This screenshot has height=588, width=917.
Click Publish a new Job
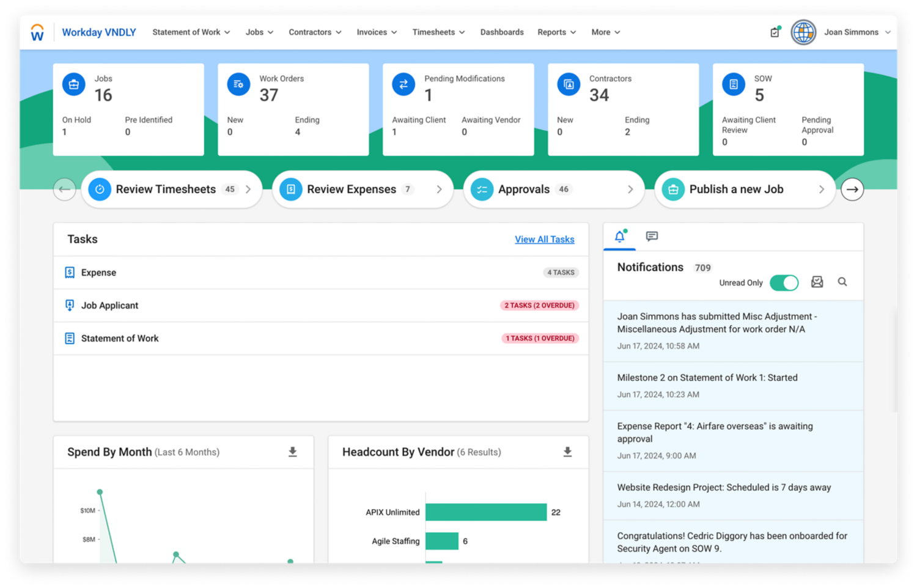click(735, 189)
